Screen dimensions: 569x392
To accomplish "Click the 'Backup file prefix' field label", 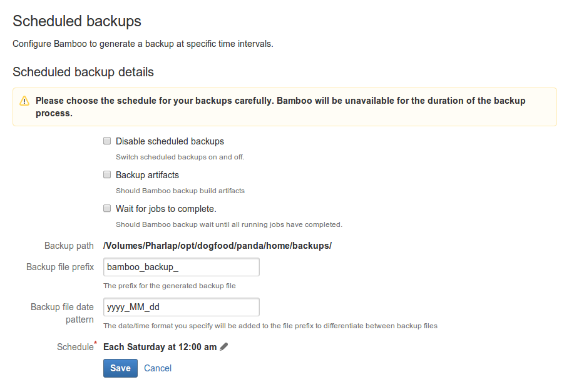I will coord(60,267).
